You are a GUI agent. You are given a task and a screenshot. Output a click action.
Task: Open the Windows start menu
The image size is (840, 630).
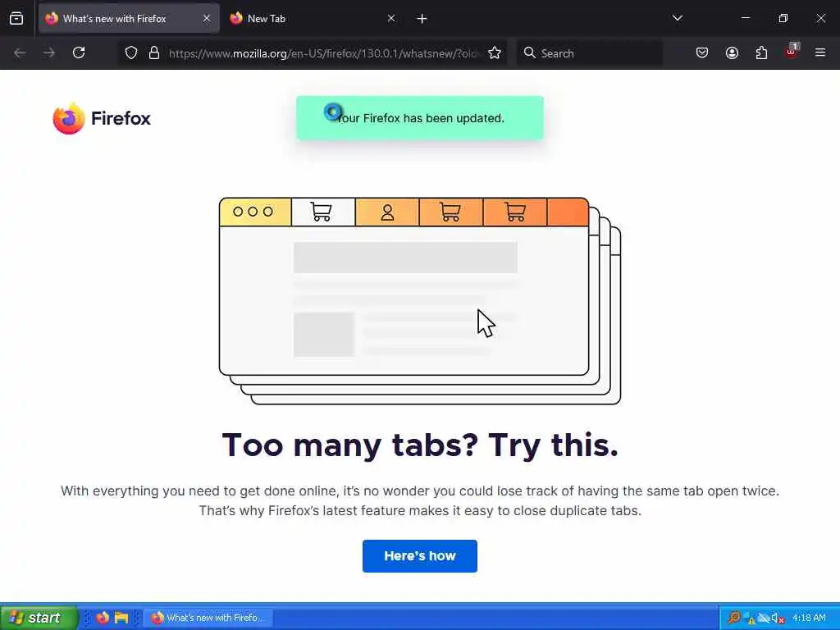[x=39, y=618]
